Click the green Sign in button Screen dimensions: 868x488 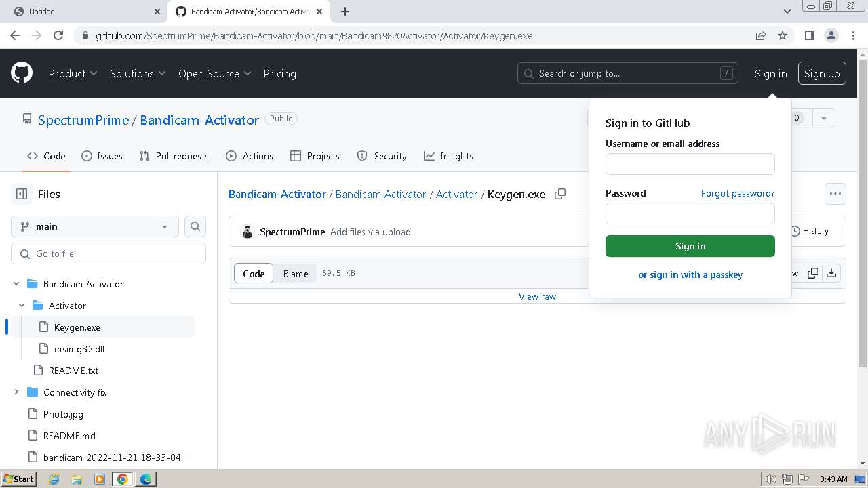[690, 246]
